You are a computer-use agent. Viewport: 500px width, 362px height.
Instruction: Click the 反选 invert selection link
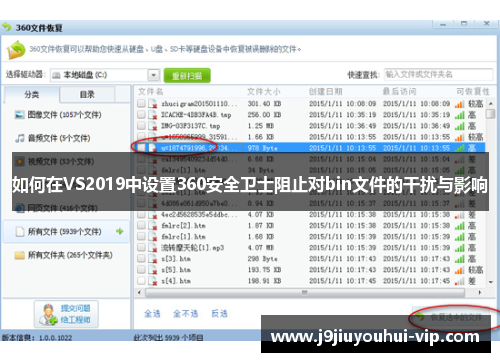(219, 313)
